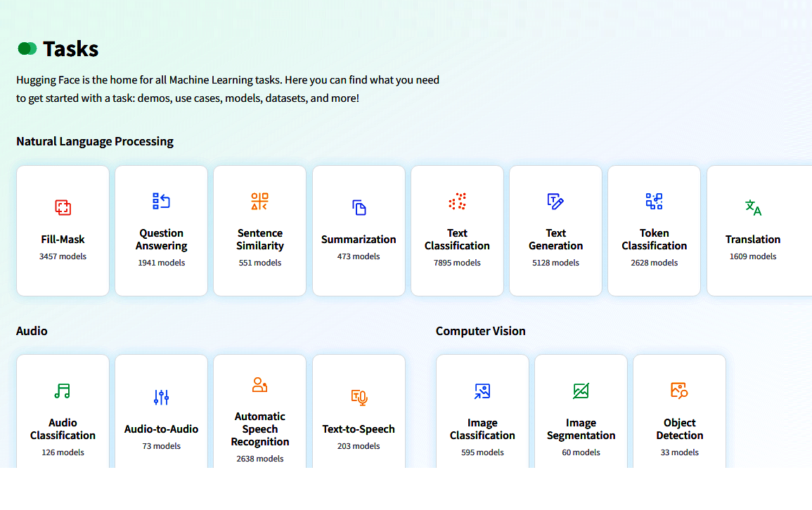812x510 pixels.
Task: Click the Fill-Mask task icon
Action: [x=63, y=207]
